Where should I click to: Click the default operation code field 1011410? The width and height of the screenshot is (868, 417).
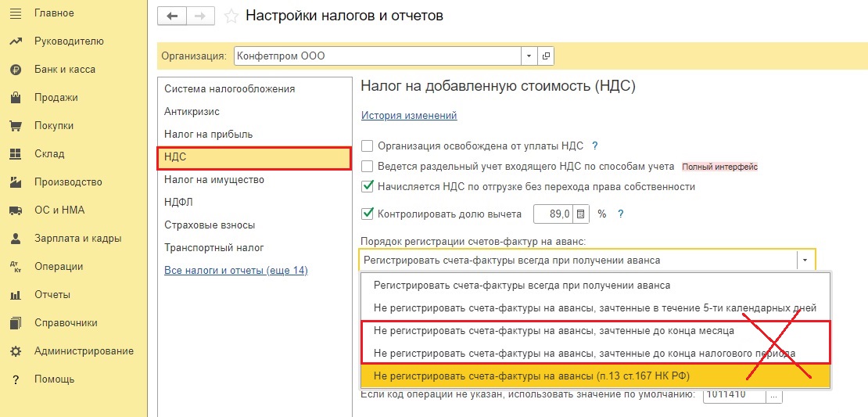[x=734, y=395]
